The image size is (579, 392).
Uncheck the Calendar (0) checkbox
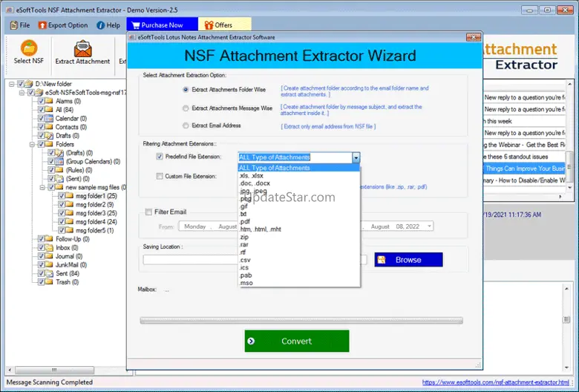click(41, 119)
